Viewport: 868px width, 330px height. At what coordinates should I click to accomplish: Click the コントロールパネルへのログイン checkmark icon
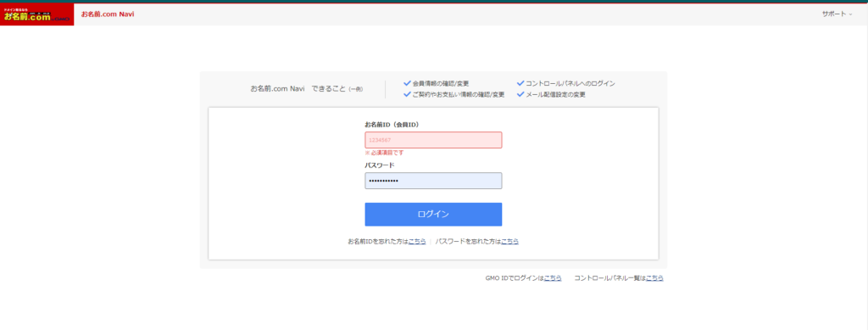pos(520,83)
